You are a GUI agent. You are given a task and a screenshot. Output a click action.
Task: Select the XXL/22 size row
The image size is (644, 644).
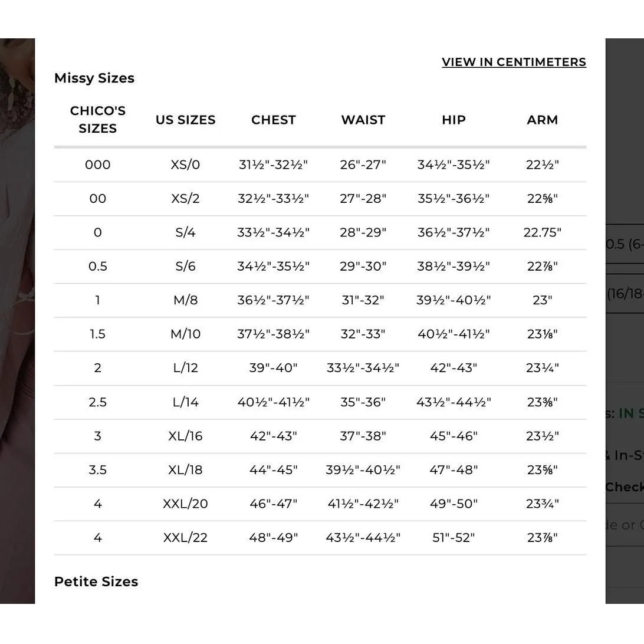point(320,538)
